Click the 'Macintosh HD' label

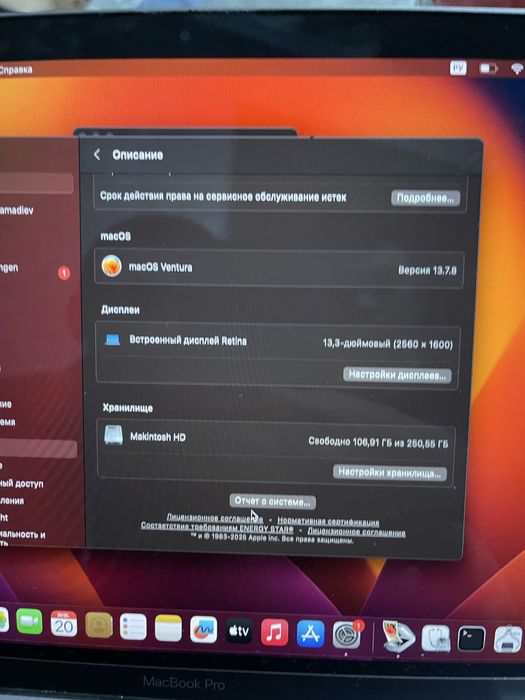[158, 437]
